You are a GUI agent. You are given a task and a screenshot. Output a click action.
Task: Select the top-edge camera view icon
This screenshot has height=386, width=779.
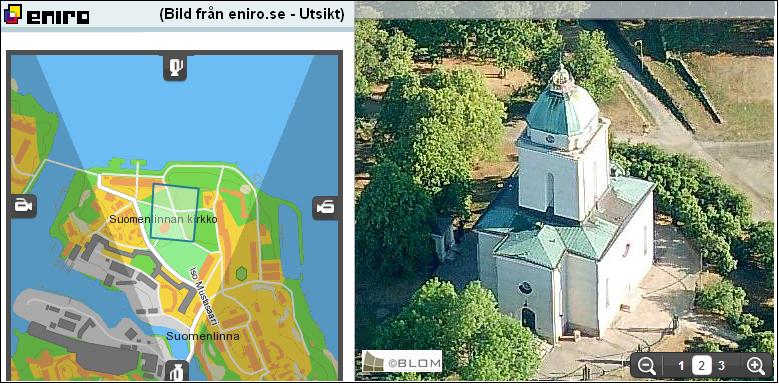(x=175, y=68)
